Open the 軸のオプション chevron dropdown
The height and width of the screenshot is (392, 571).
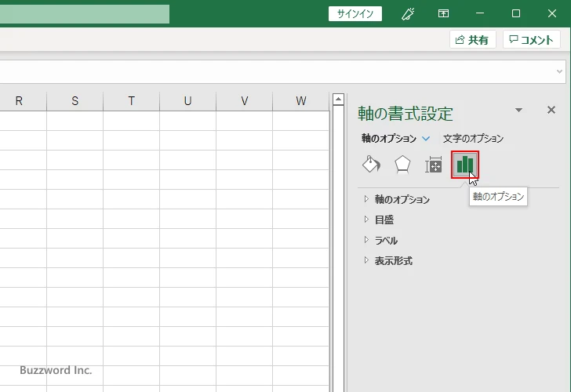(426, 139)
